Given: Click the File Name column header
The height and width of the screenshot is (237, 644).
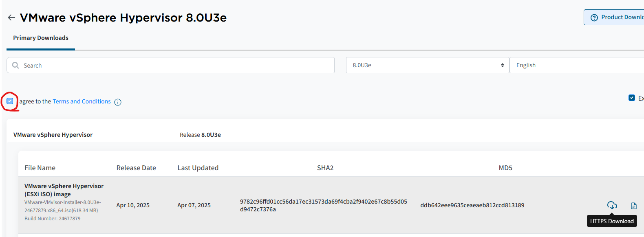Looking at the screenshot, I should pos(40,168).
